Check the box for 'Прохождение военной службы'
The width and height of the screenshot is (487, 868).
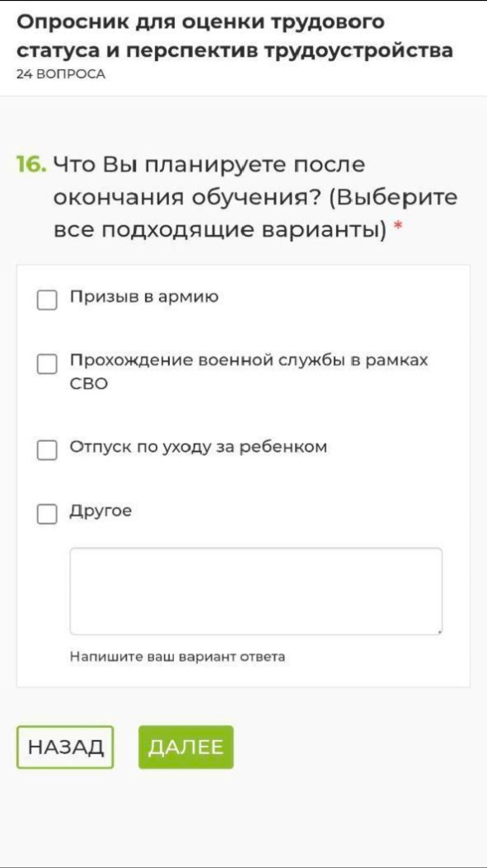pyautogui.click(x=47, y=364)
